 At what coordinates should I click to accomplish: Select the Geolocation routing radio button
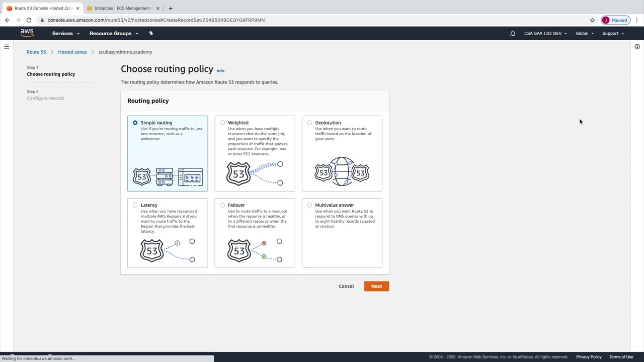309,123
